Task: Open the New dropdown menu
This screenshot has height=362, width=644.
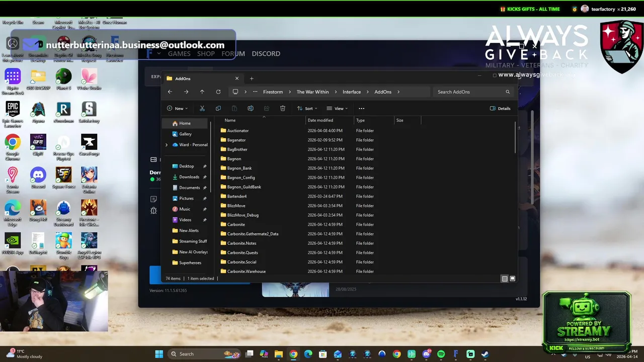Action: tap(178, 109)
